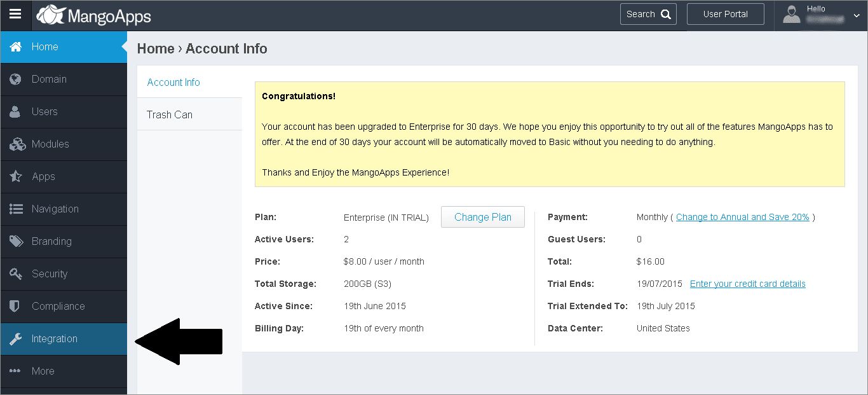Click the Apps star icon
Image resolution: width=868 pixels, height=395 pixels.
[16, 177]
